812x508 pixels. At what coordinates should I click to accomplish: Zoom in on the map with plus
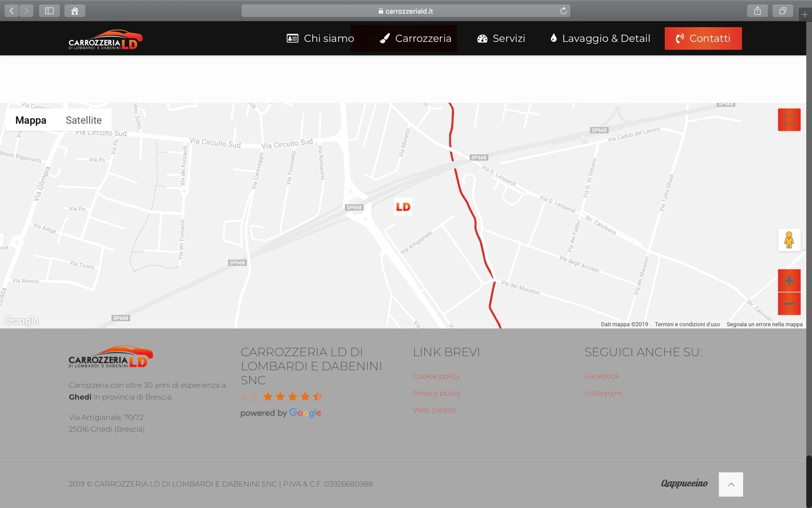pyautogui.click(x=789, y=281)
